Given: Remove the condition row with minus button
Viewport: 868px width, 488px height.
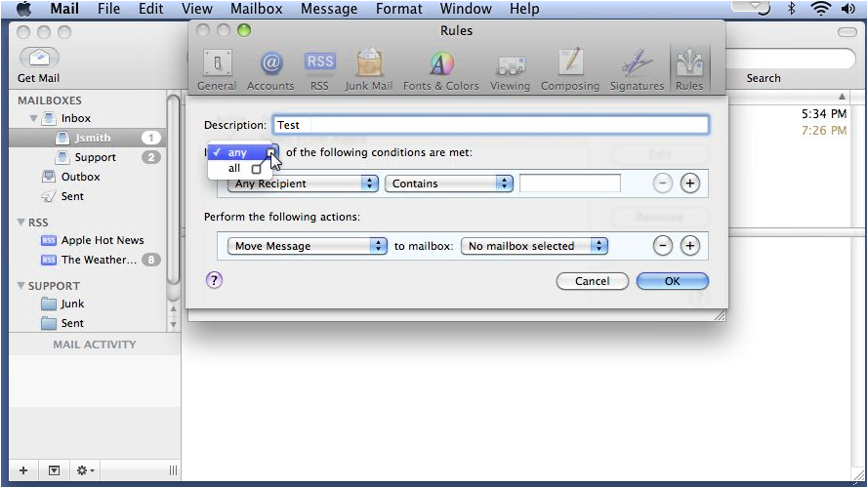Looking at the screenshot, I should 663,183.
